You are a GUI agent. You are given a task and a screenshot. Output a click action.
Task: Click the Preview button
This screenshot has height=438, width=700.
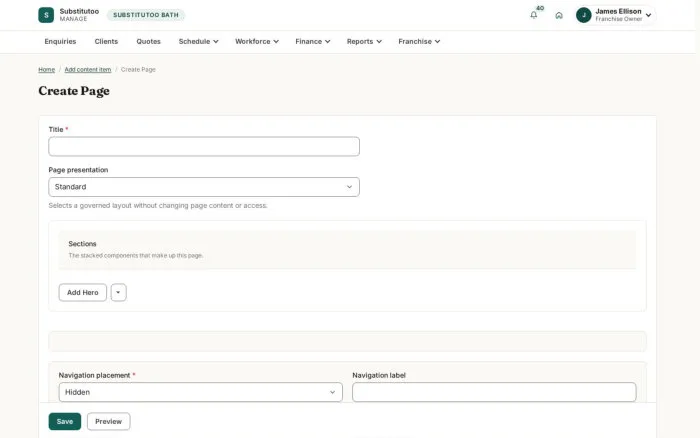click(108, 421)
